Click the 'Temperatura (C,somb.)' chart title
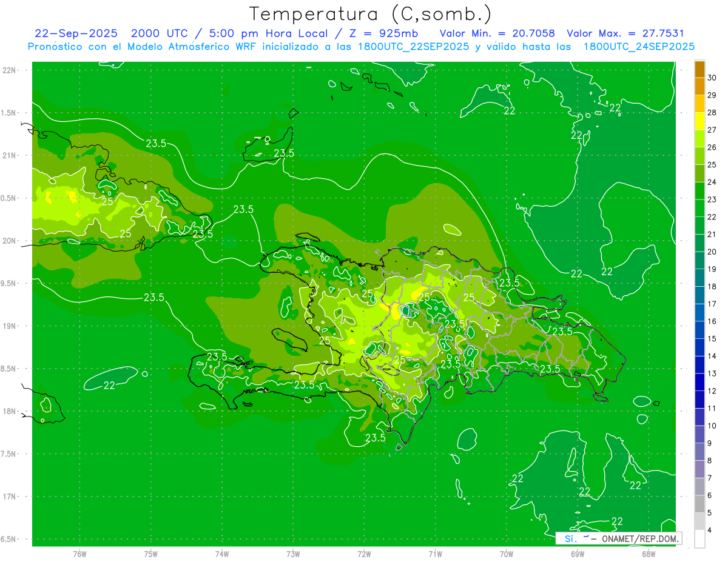Viewport: 728px width, 562px height. [370, 14]
